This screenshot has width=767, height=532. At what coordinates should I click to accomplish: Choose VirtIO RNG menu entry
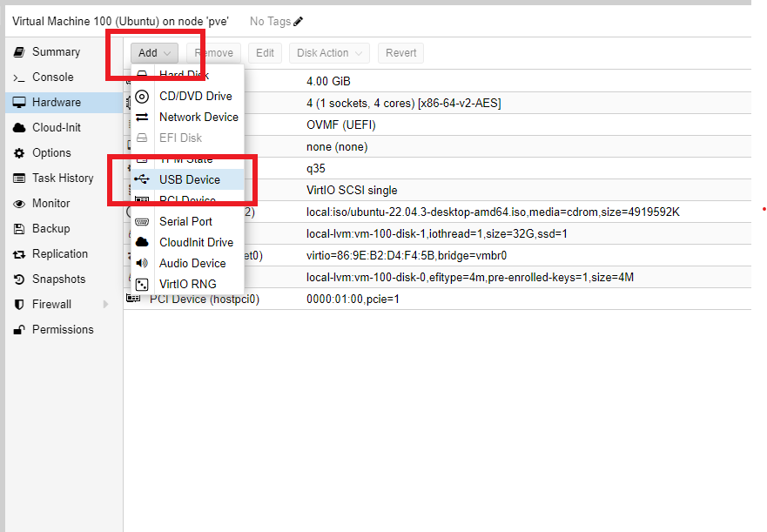(x=187, y=285)
